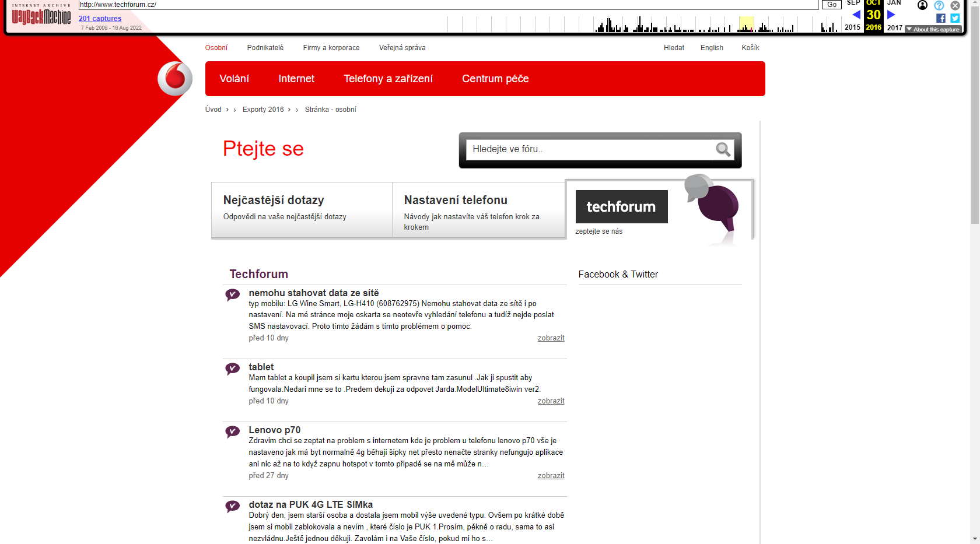Viewport: 980px width, 544px height.
Task: Open Wayback help question-mark icon
Action: [939, 5]
